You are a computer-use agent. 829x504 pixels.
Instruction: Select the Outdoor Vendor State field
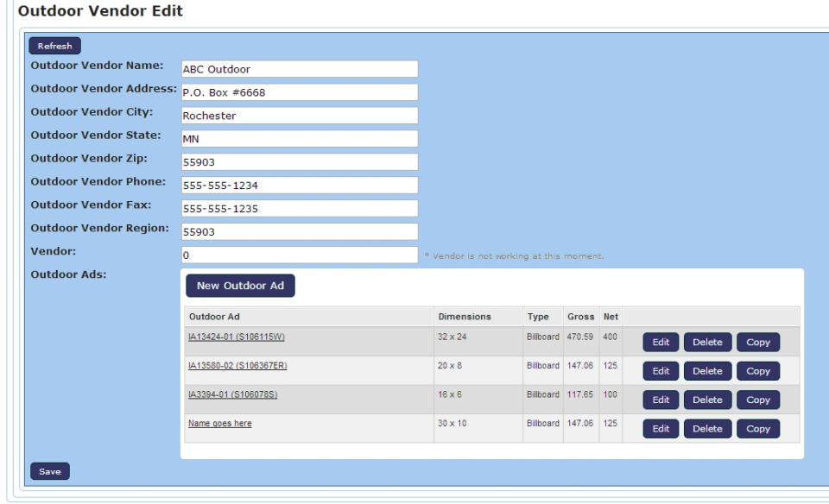[x=299, y=137]
